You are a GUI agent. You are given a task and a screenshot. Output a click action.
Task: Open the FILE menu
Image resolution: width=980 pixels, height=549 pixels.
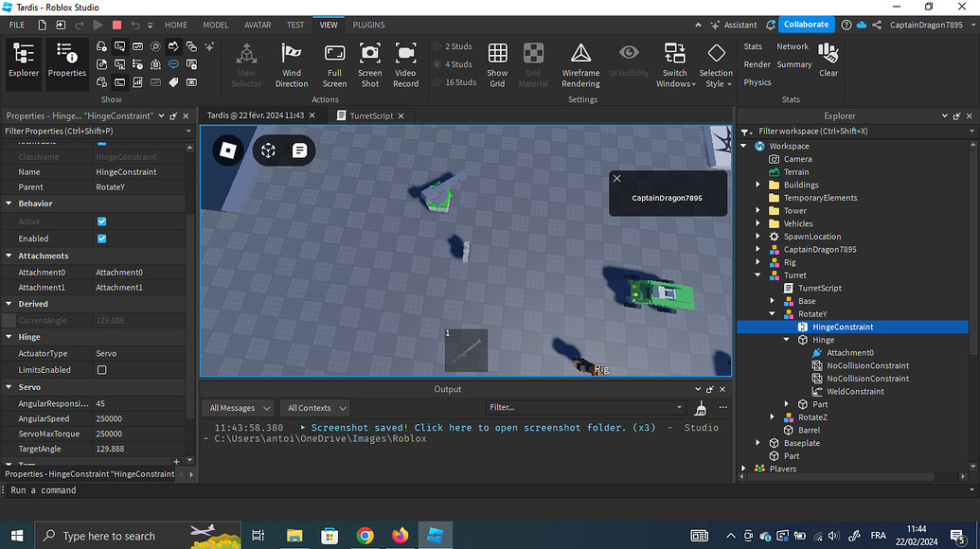pyautogui.click(x=17, y=25)
